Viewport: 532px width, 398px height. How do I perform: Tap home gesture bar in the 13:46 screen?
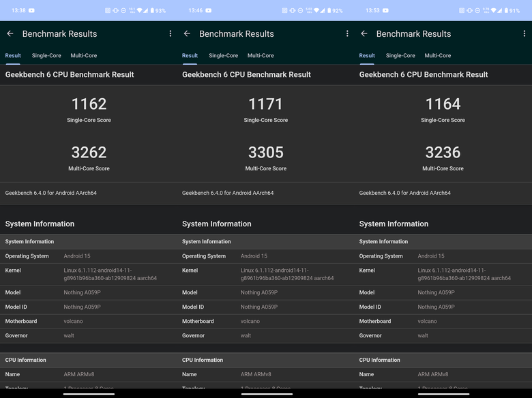coord(267,394)
